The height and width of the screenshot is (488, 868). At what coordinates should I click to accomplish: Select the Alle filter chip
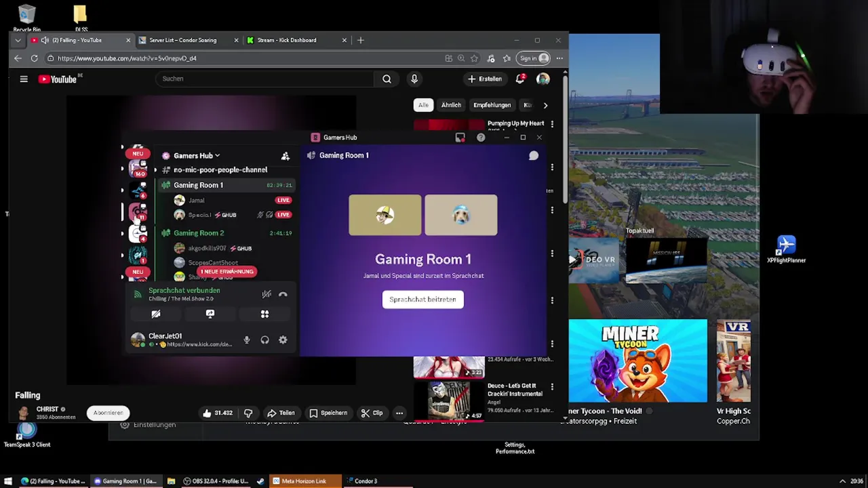(423, 105)
